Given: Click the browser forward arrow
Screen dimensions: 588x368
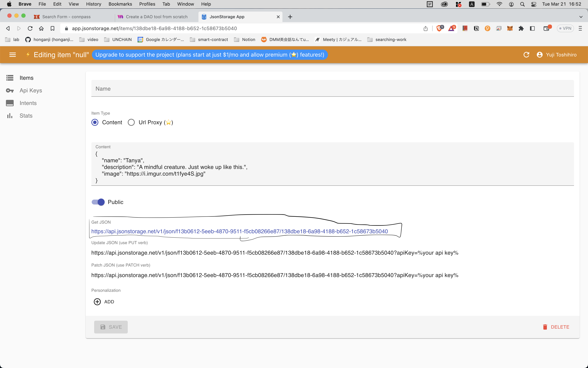Looking at the screenshot, I should (19, 28).
